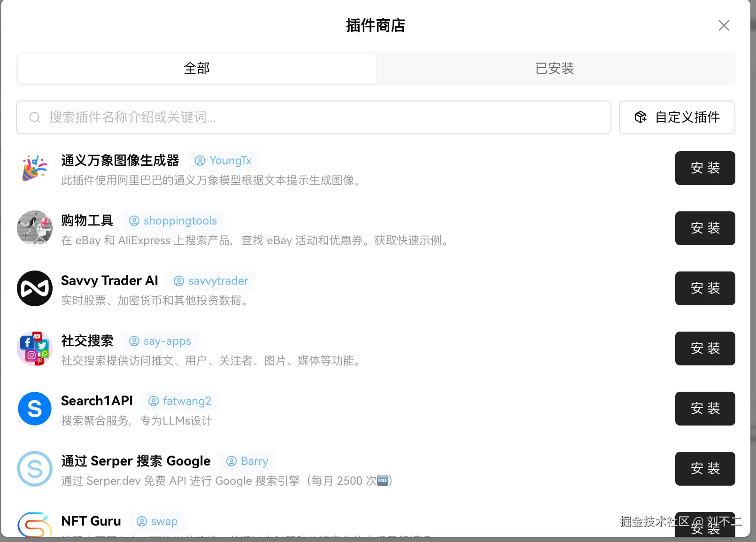Image resolution: width=756 pixels, height=542 pixels.
Task: Click the search magnifier icon
Action: coord(35,117)
